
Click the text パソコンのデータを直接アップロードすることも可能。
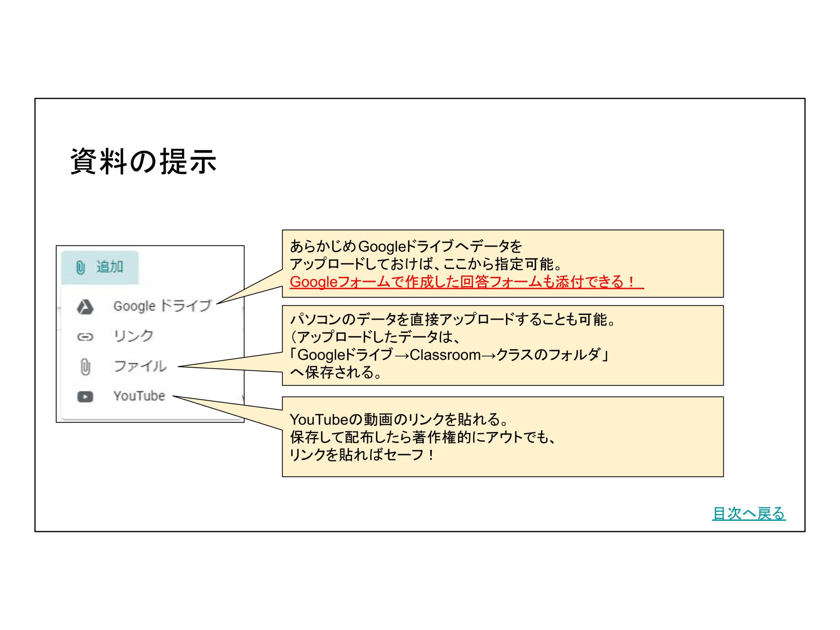[x=452, y=319]
